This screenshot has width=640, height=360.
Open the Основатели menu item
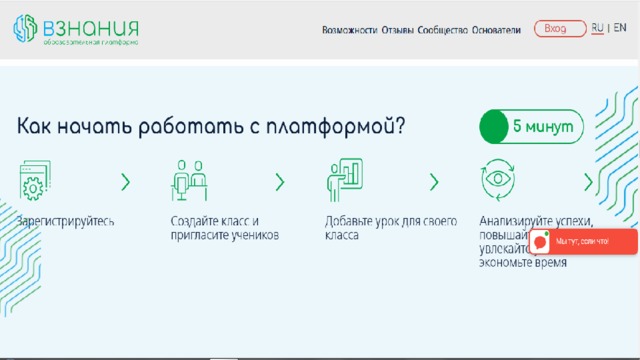pyautogui.click(x=496, y=30)
